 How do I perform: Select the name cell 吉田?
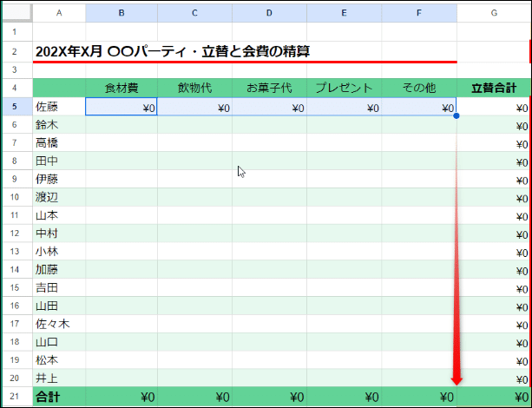click(59, 287)
